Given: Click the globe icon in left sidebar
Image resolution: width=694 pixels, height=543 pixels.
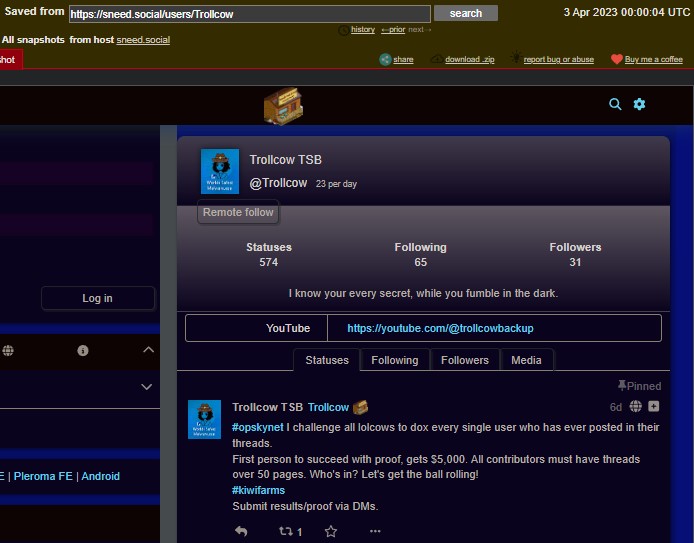Looking at the screenshot, I should click(x=8, y=350).
